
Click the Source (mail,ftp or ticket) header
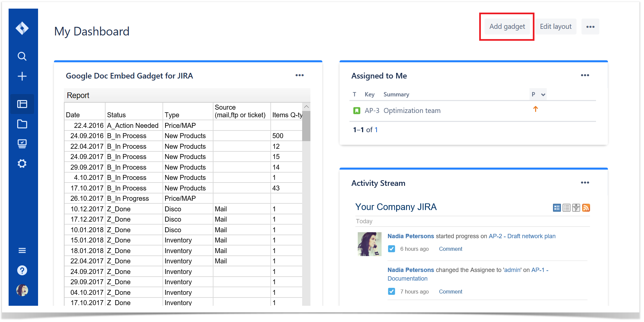pyautogui.click(x=242, y=111)
